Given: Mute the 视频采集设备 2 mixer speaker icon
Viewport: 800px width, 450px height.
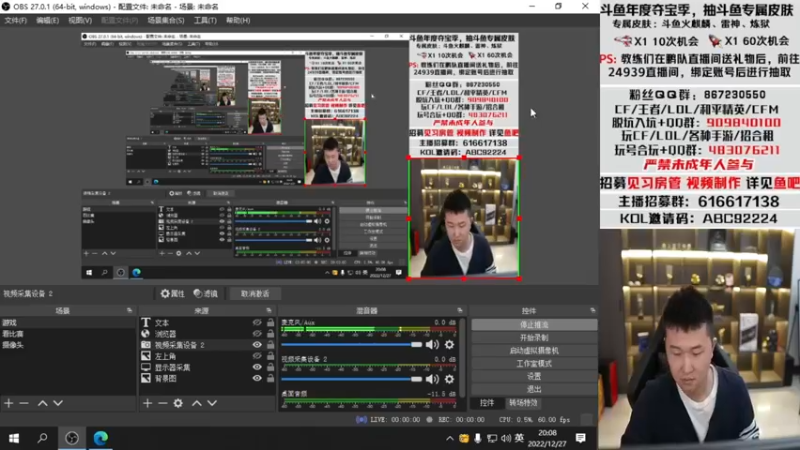Looking at the screenshot, I should (x=432, y=379).
